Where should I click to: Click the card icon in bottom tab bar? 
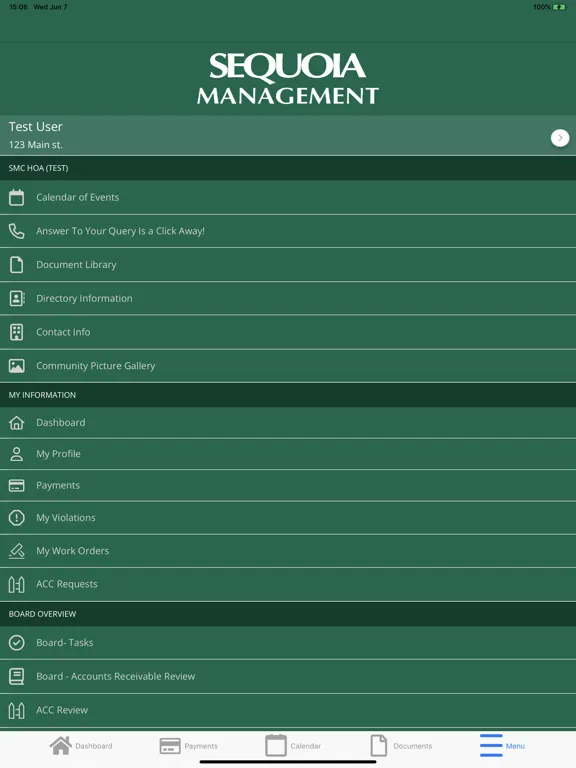pos(170,746)
